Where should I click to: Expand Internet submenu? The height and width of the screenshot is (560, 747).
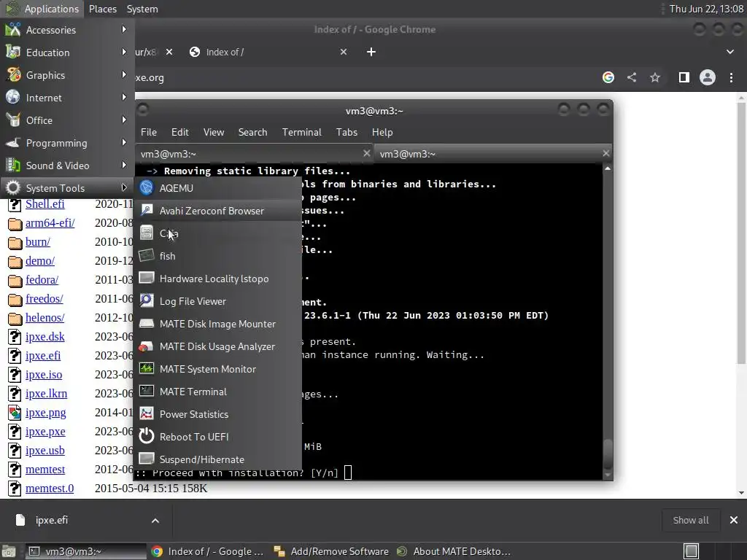coord(67,98)
